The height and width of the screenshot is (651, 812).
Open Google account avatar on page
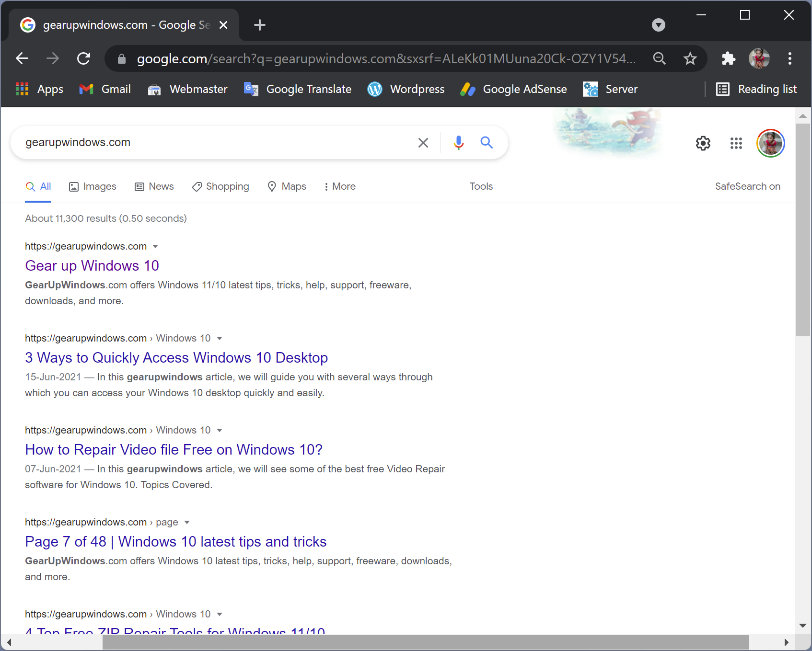point(771,143)
